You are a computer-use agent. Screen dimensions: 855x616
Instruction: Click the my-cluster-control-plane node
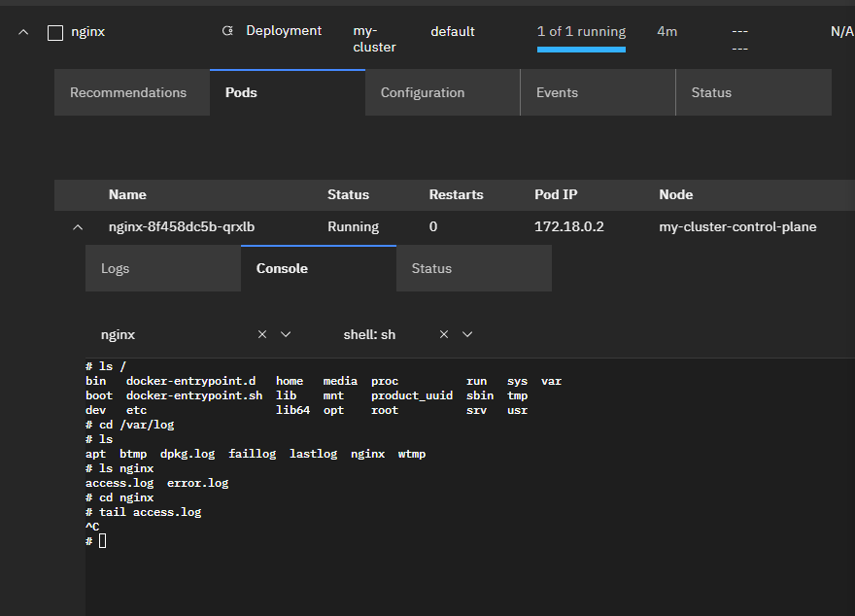[737, 227]
